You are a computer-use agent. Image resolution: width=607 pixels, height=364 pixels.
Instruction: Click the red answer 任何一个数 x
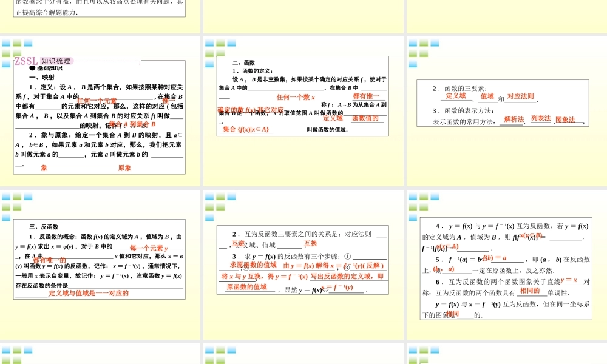296,97
